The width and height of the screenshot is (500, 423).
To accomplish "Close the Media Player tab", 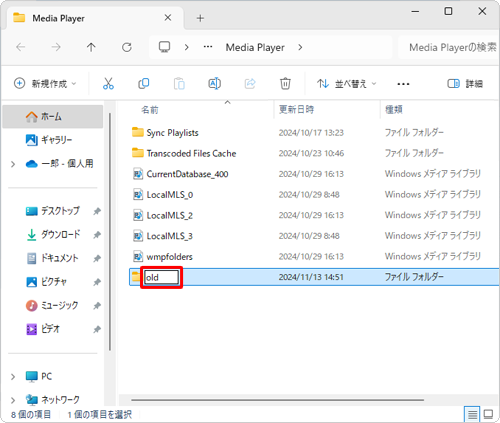I will (x=168, y=18).
